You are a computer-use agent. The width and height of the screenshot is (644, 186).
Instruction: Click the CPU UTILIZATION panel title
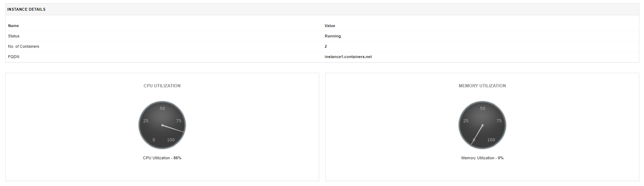coord(162,86)
